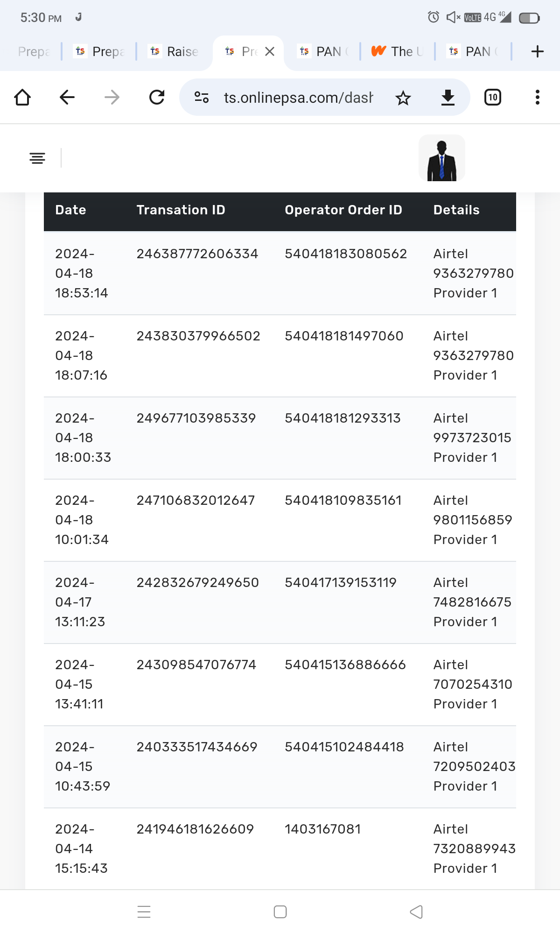Screen dimensions: 560x934
Task: Open the tab switcher showing 10 tabs
Action: point(493,97)
